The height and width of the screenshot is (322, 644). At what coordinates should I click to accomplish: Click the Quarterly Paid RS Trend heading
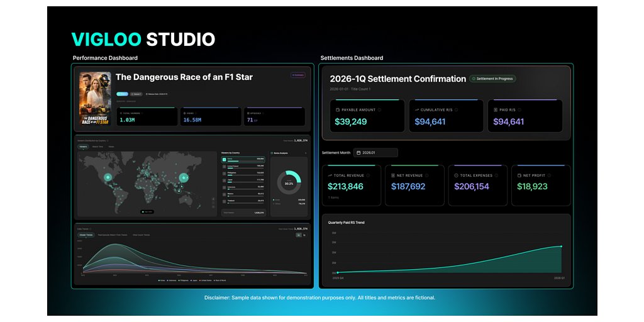(x=347, y=223)
